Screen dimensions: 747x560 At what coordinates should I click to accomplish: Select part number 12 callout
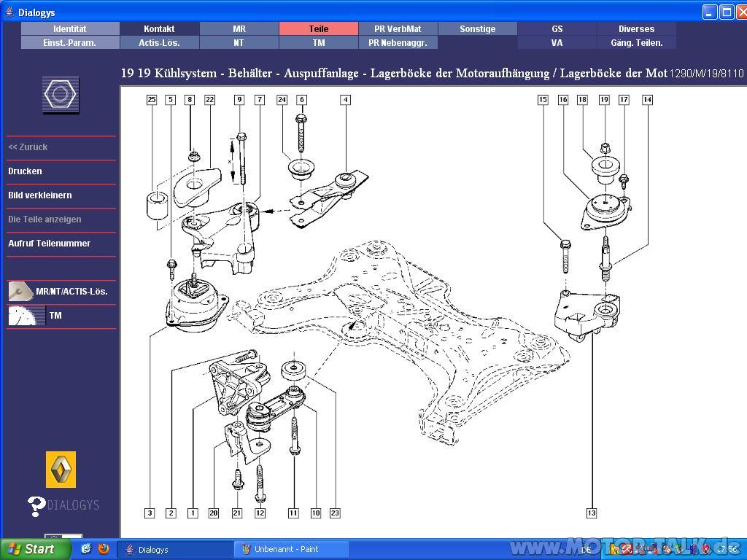coord(260,513)
